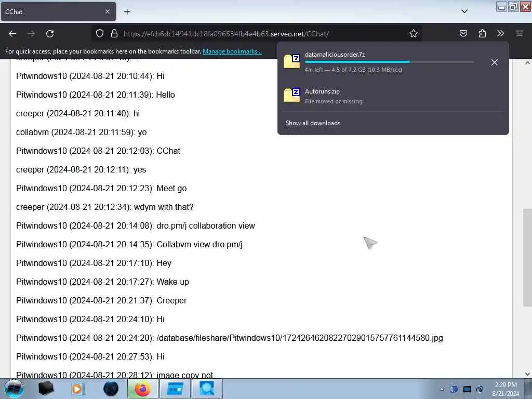
Task: Reload the CChat page
Action: click(50, 34)
